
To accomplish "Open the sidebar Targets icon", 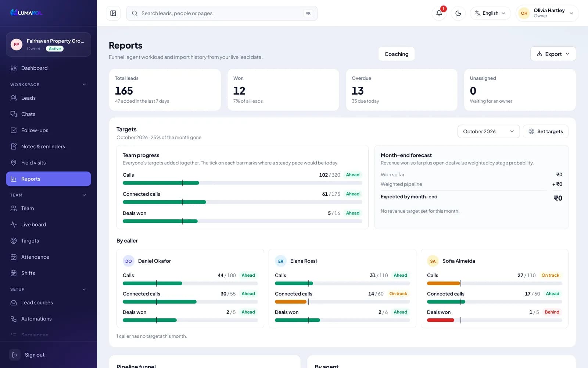I will 14,241.
